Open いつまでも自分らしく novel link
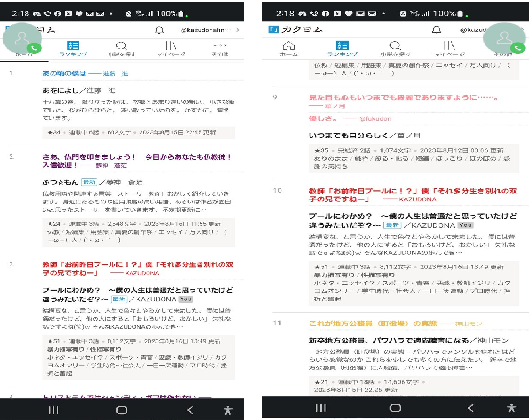The image size is (530, 420). [x=348, y=135]
